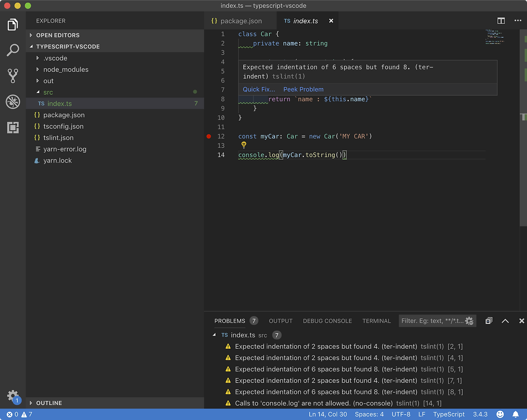Expand the OPEN EDITORS section
The image size is (527, 420).
click(x=115, y=35)
